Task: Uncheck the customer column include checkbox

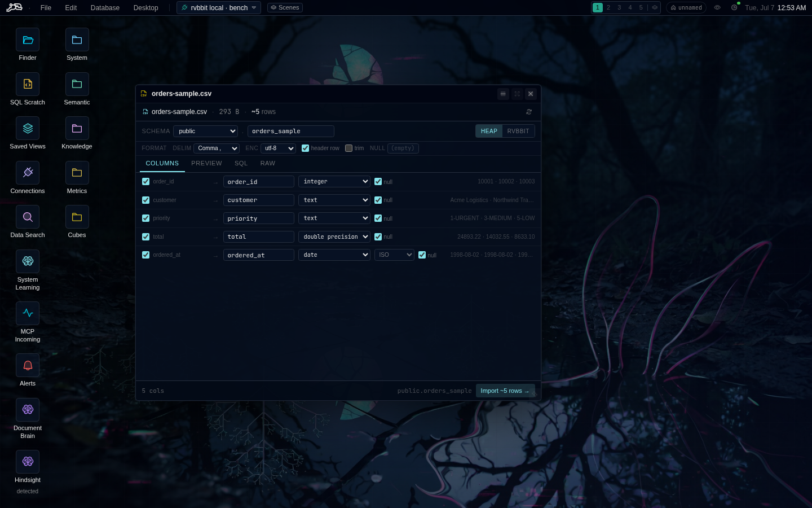Action: [x=146, y=200]
